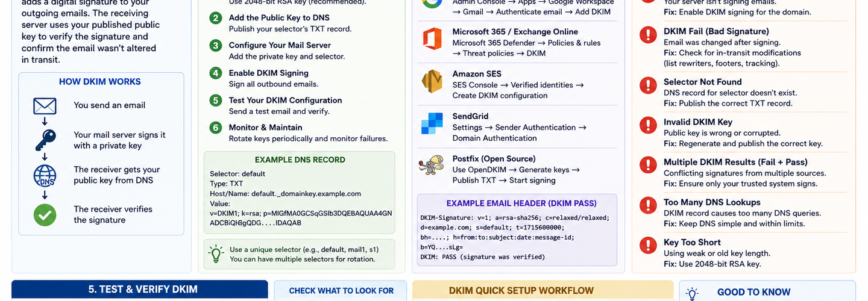The width and height of the screenshot is (868, 301).
Task: Click "Monitor & Maintain" step title
Action: pyautogui.click(x=265, y=128)
